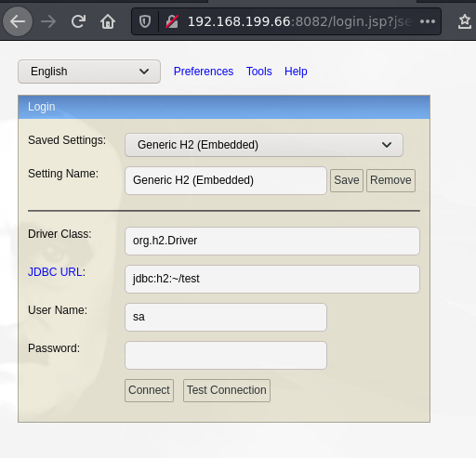Expand the Saved Settings dropdown
476x458 pixels.
point(264,145)
